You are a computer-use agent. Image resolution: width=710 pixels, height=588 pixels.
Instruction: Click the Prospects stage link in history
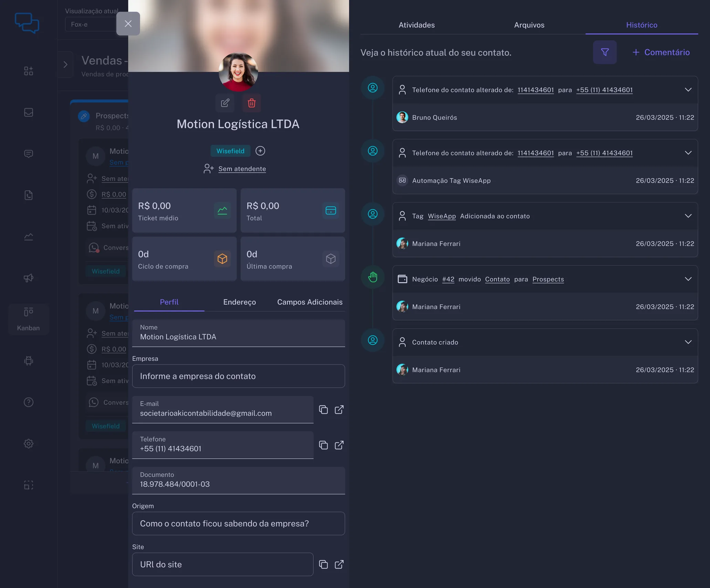[548, 279]
